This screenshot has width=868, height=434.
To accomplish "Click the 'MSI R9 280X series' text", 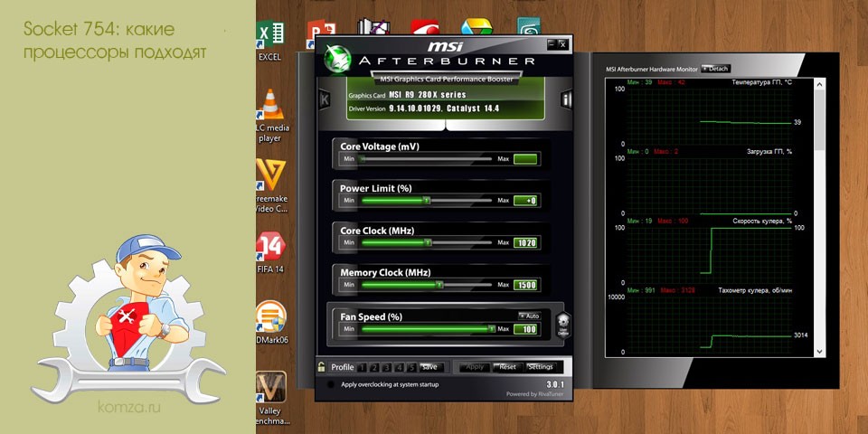I will click(428, 95).
